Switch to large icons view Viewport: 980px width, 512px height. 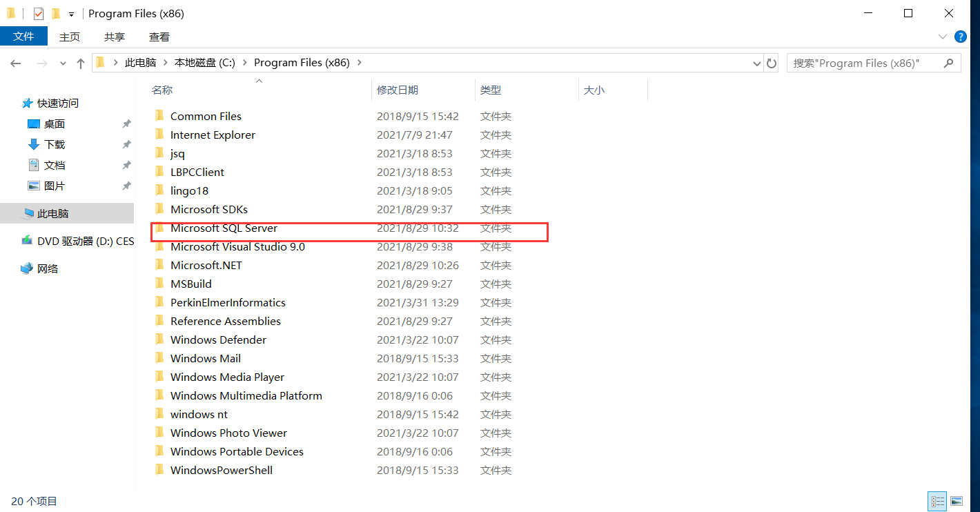(x=957, y=501)
